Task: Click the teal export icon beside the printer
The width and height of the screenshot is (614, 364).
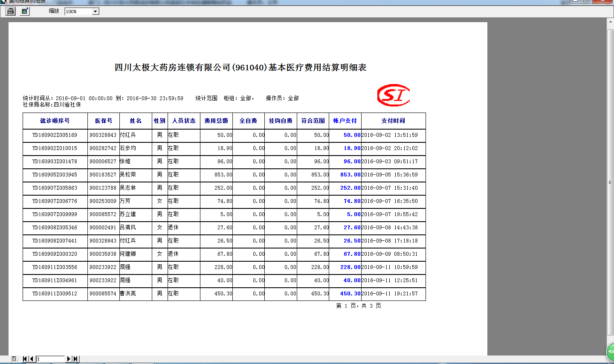Action: pyautogui.click(x=25, y=11)
